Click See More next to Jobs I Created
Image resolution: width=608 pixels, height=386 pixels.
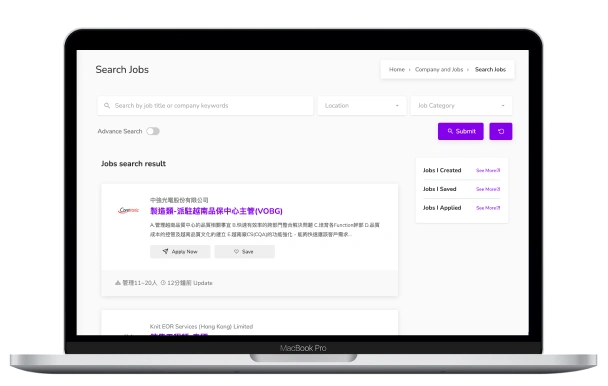[x=488, y=170]
